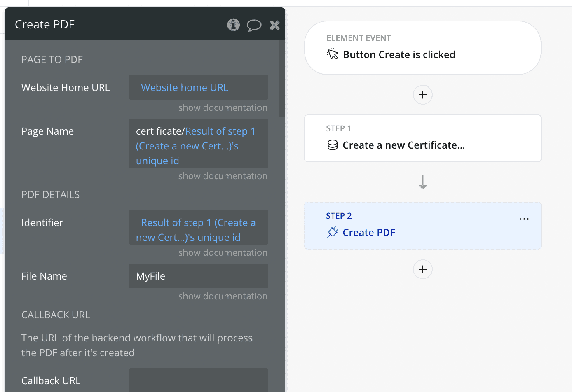
Task: Click the cursor icon in Button Create event
Action: click(x=333, y=54)
